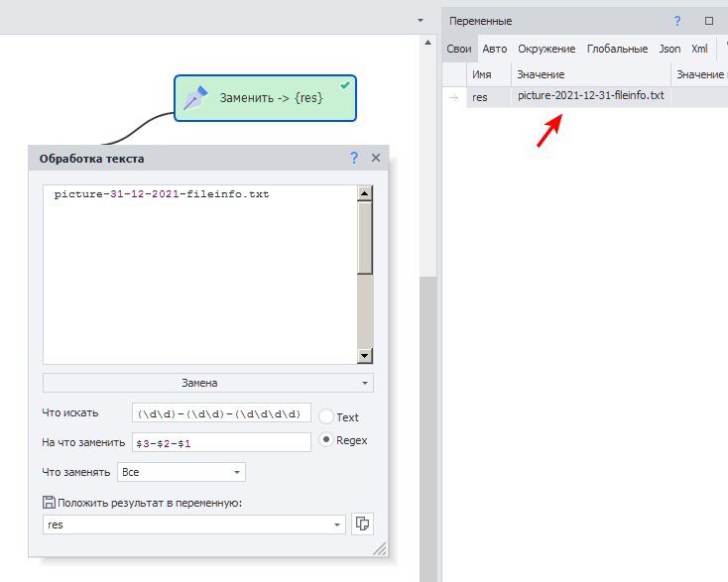
Task: Switch to the Глобальные variables tab
Action: click(617, 49)
